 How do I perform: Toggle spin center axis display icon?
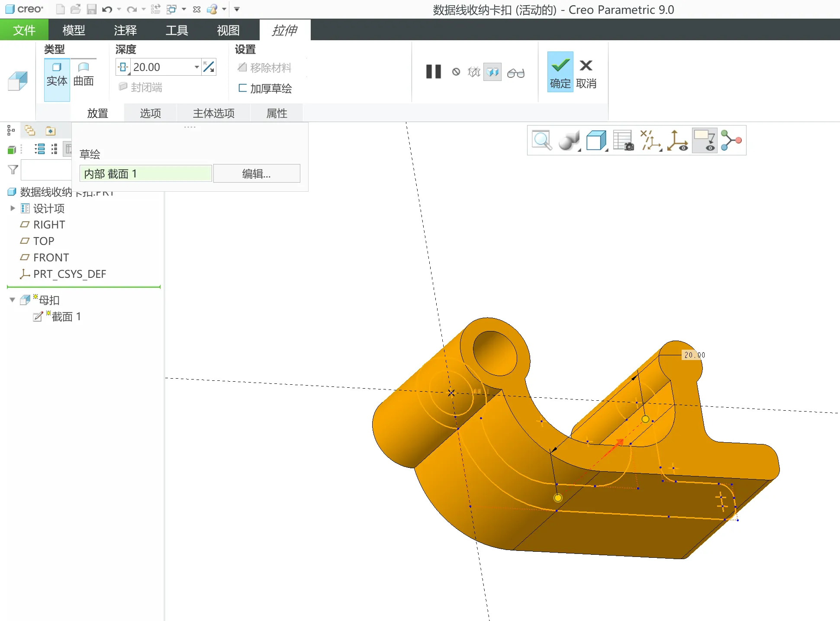(x=677, y=140)
